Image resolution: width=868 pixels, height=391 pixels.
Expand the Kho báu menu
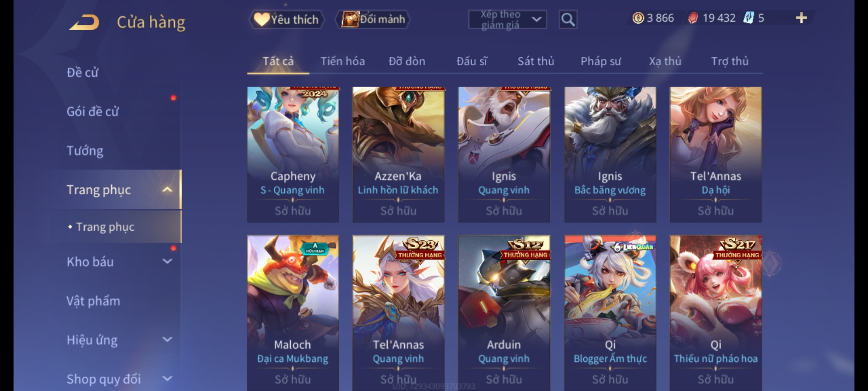167,261
